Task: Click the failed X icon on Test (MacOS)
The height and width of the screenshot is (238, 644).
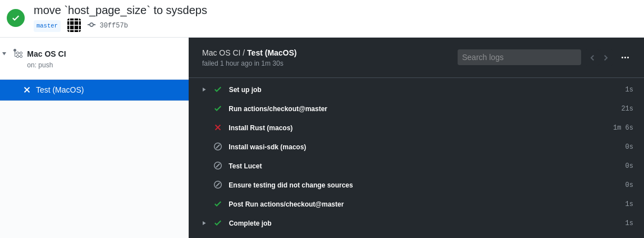Action: point(27,90)
